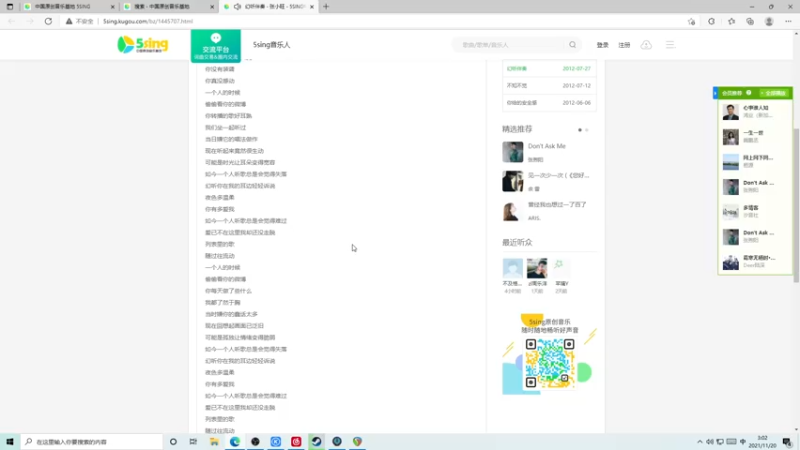Open the ARIS. recommended song thumbnail
The width and height of the screenshot is (800, 450).
click(513, 211)
